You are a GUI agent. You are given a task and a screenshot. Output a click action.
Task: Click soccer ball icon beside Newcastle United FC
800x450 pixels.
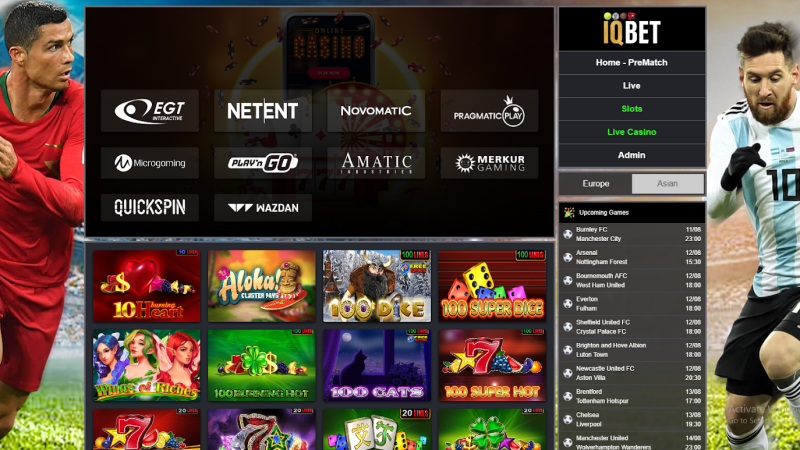(567, 373)
